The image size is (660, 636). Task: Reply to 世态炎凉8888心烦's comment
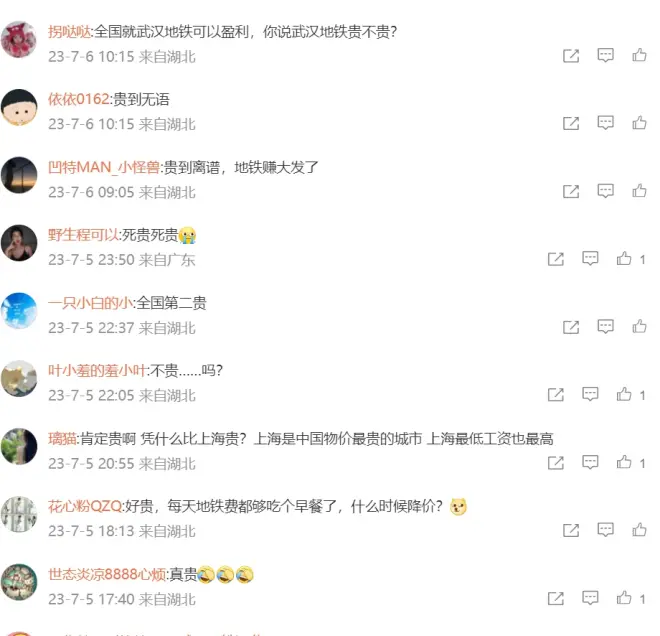(590, 598)
